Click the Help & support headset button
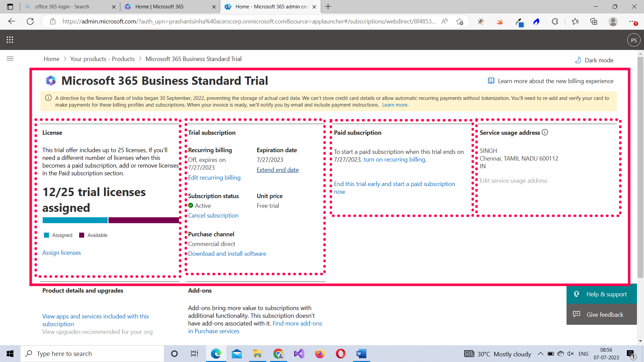The height and width of the screenshot is (362, 644). pyautogui.click(x=601, y=294)
